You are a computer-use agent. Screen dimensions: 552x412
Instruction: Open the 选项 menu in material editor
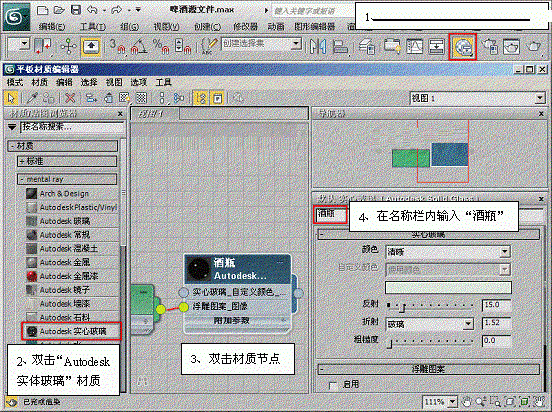(x=138, y=82)
